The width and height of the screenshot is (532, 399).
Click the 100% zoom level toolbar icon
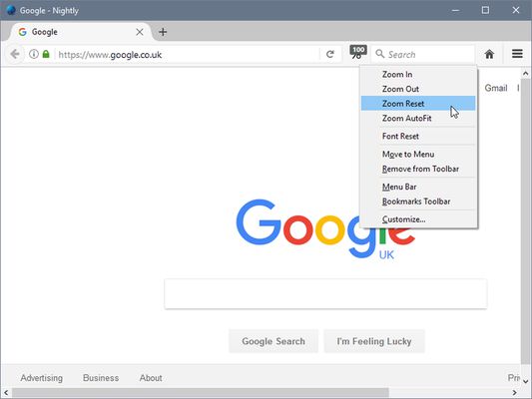(358, 52)
